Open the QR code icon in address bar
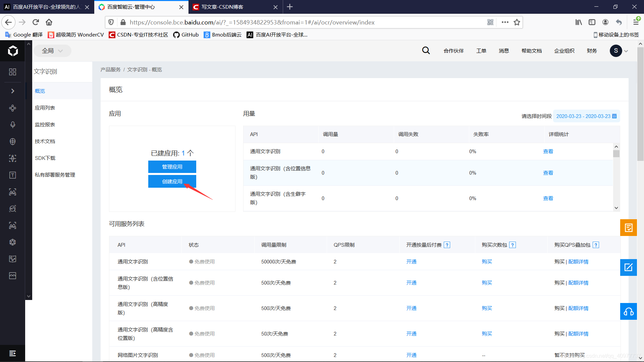This screenshot has width=644, height=362. pyautogui.click(x=490, y=22)
